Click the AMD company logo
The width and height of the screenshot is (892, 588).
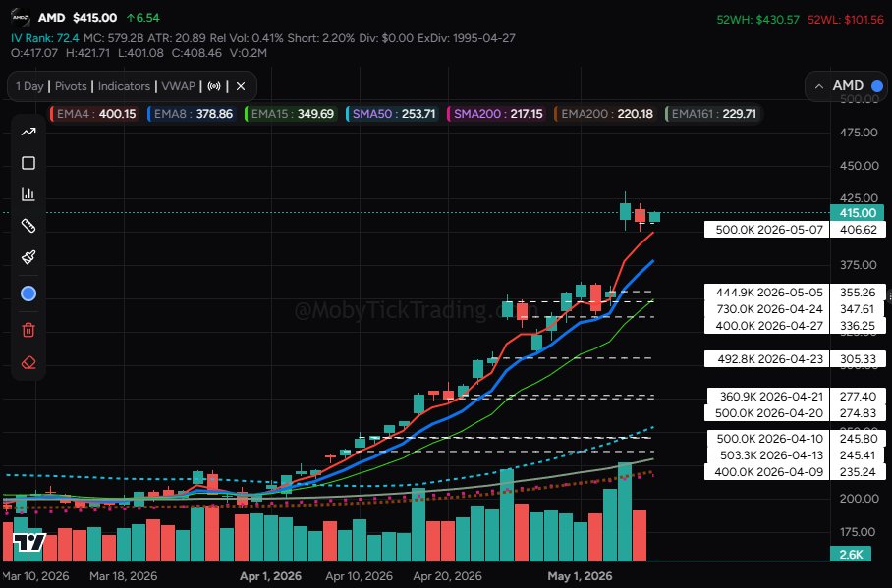tap(21, 18)
